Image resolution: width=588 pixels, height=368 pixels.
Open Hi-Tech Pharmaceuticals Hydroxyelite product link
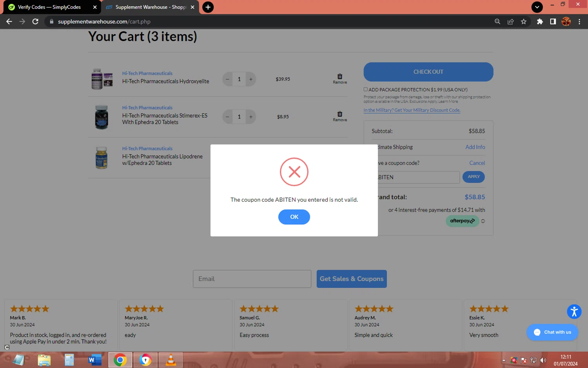point(165,81)
